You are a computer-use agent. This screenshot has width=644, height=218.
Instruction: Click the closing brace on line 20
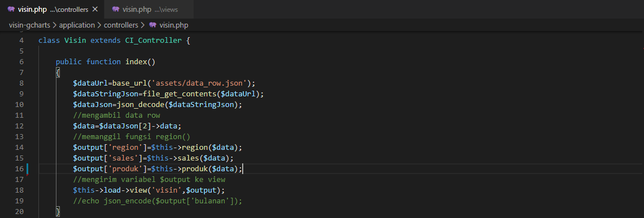click(58, 211)
